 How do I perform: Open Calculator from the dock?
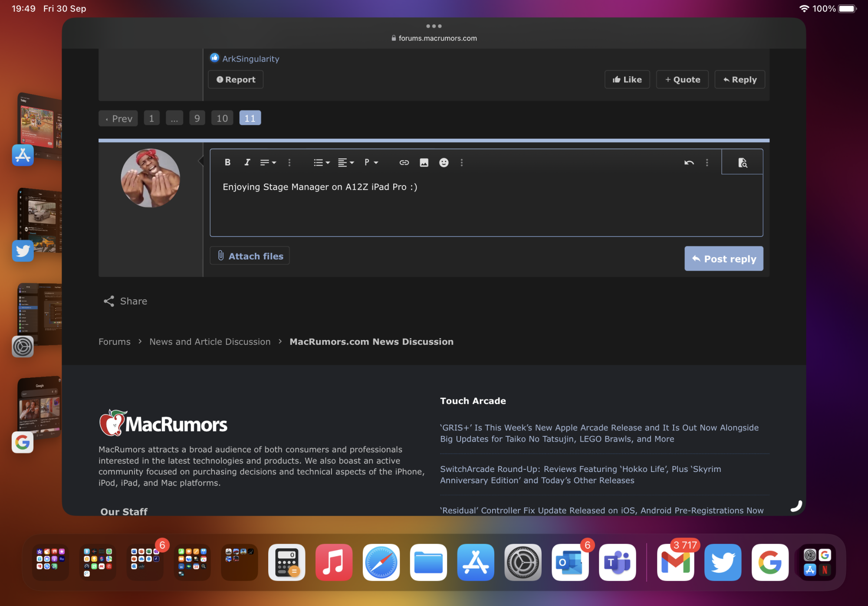point(286,562)
